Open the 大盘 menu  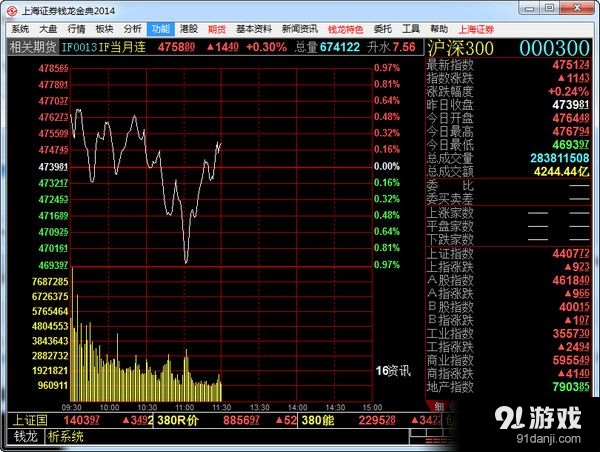[48, 29]
